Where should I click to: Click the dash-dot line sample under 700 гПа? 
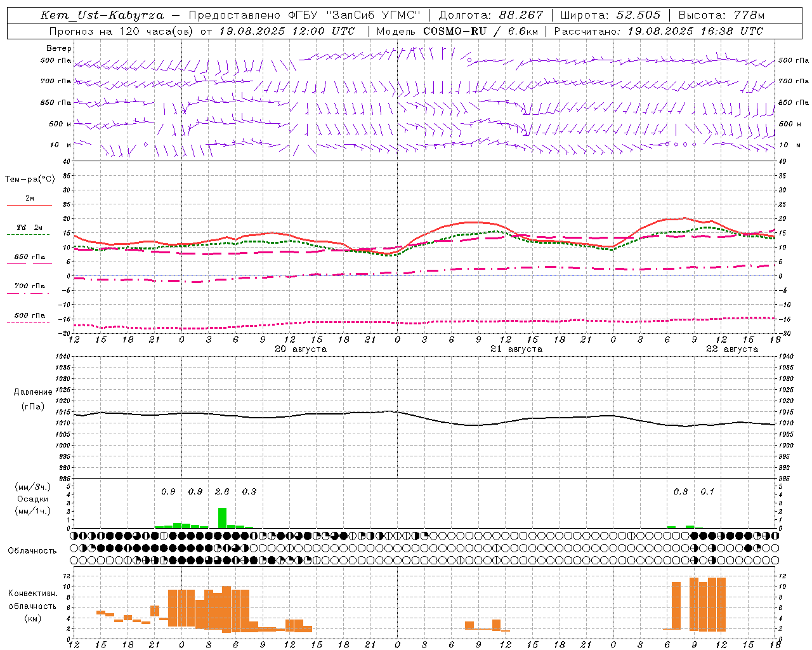pos(28,293)
